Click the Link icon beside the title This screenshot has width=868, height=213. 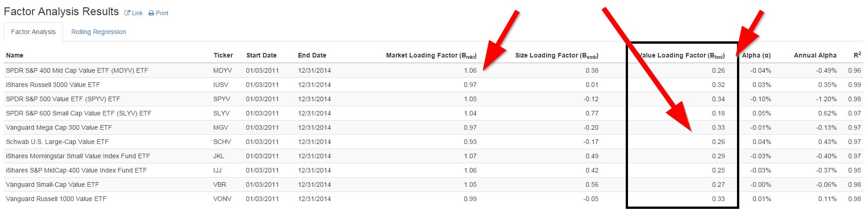tap(127, 13)
